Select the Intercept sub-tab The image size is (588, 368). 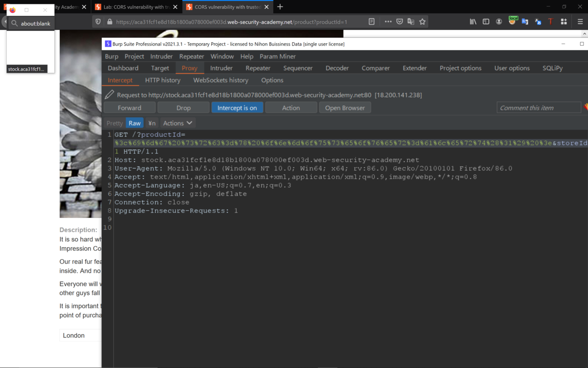click(x=120, y=80)
